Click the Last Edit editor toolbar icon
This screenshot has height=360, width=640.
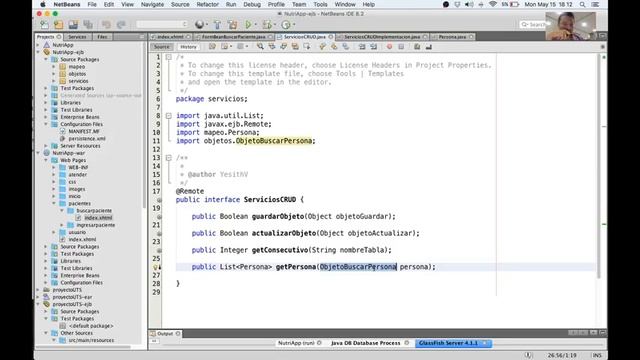tap(212, 47)
